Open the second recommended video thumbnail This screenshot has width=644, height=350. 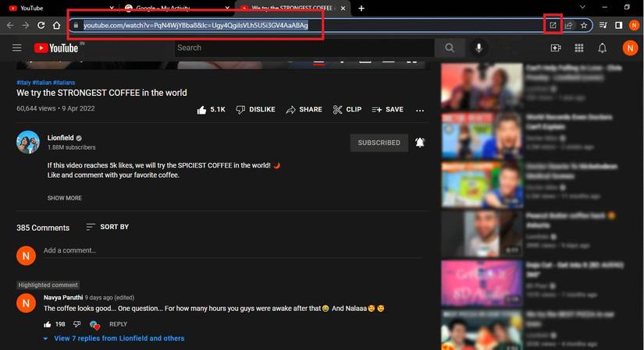click(482, 136)
